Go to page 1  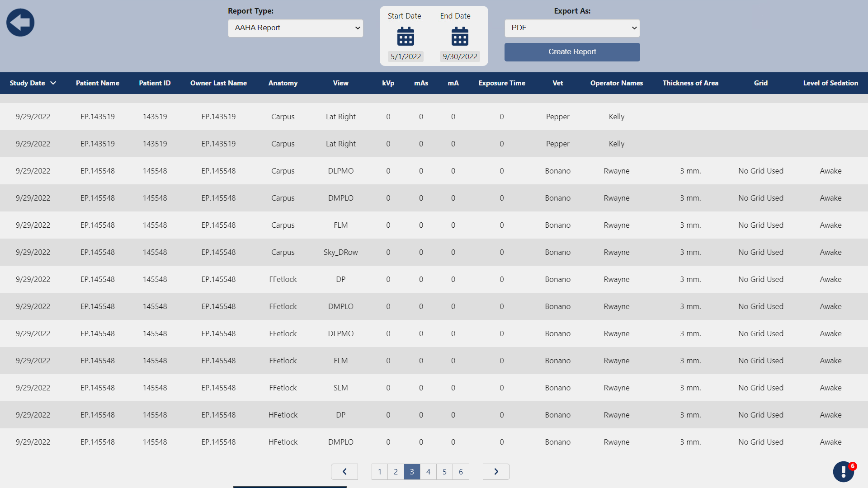(x=380, y=472)
